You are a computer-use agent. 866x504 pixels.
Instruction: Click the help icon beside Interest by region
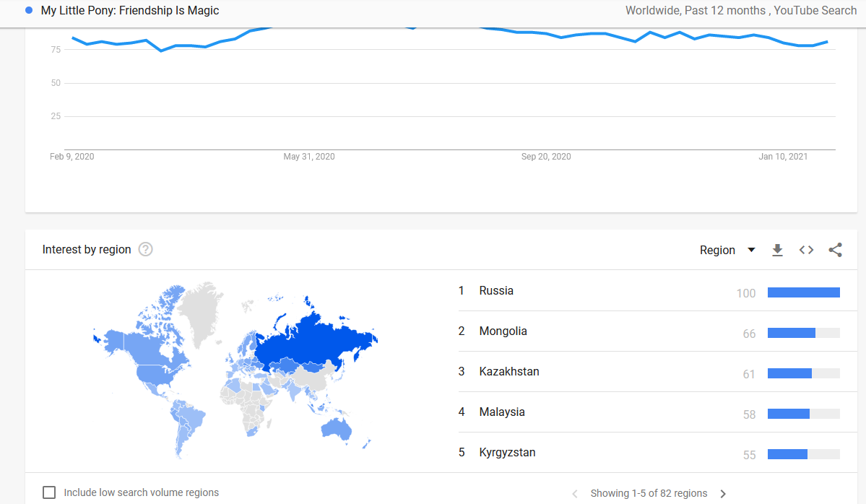[146, 250]
